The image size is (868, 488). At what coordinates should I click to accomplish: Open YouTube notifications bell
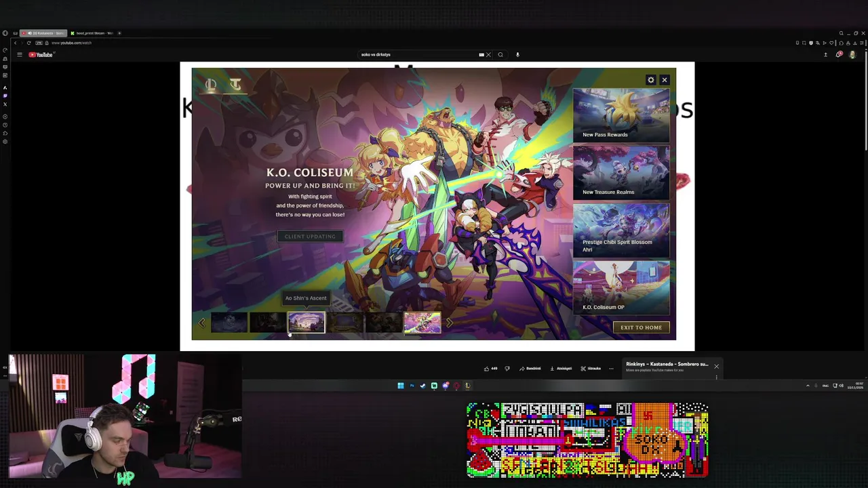[839, 55]
